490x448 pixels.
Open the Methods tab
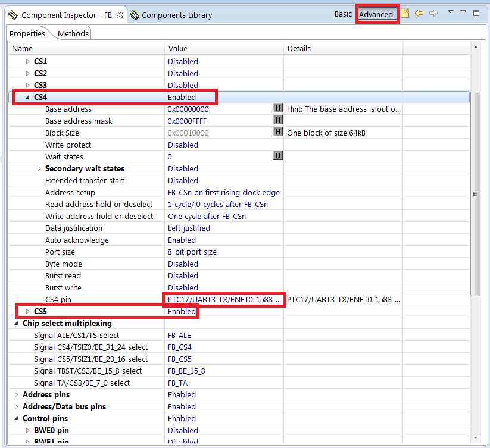click(73, 33)
